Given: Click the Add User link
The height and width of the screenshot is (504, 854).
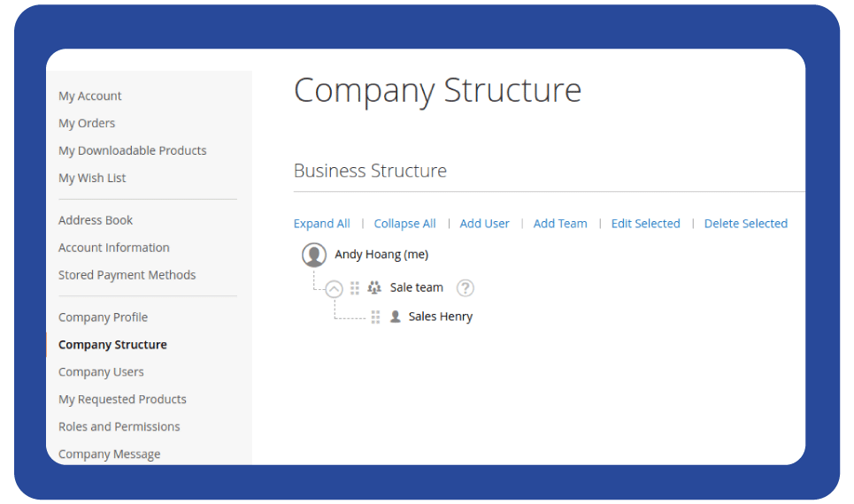Looking at the screenshot, I should pos(484,224).
